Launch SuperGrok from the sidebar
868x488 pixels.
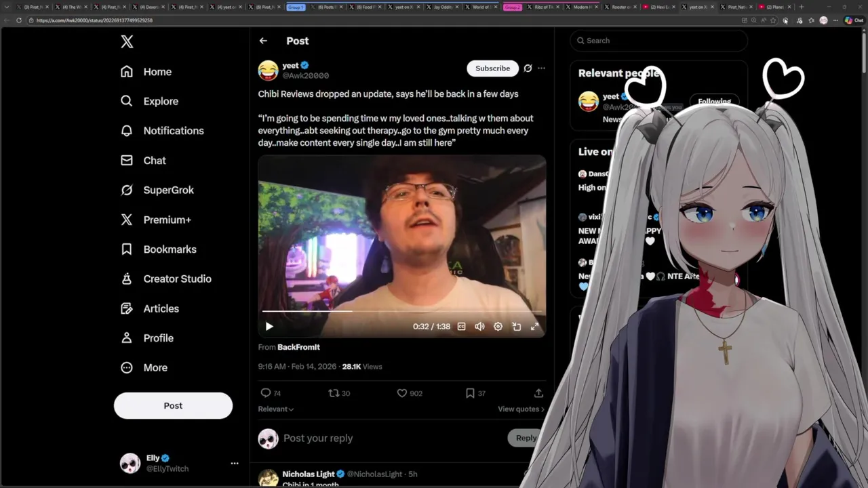pos(157,190)
